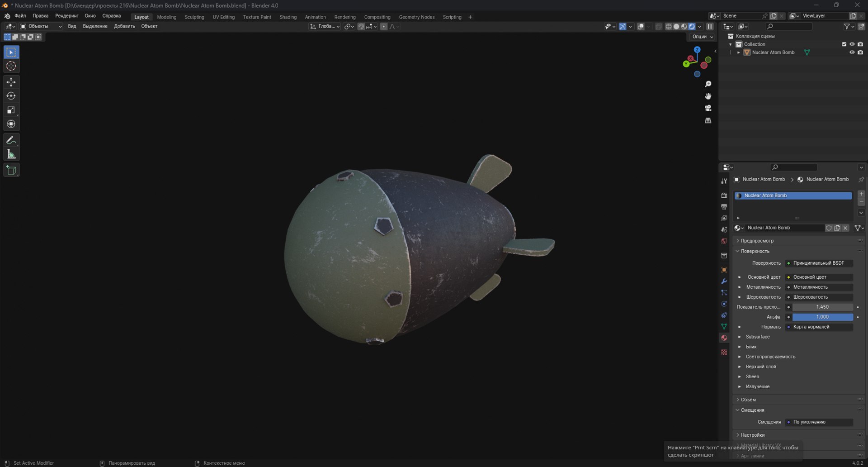This screenshot has height=467, width=868.
Task: Uncheck the Collection exclude checkbox
Action: 844,44
